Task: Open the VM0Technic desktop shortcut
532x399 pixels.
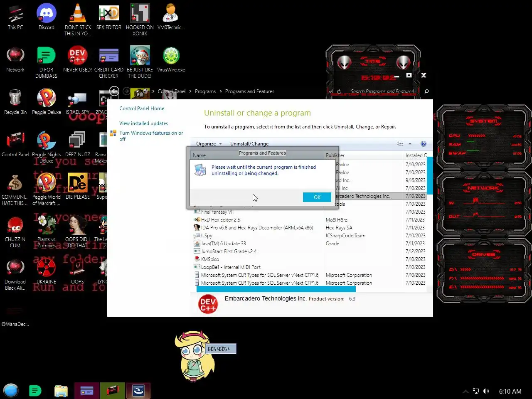Action: [171, 17]
